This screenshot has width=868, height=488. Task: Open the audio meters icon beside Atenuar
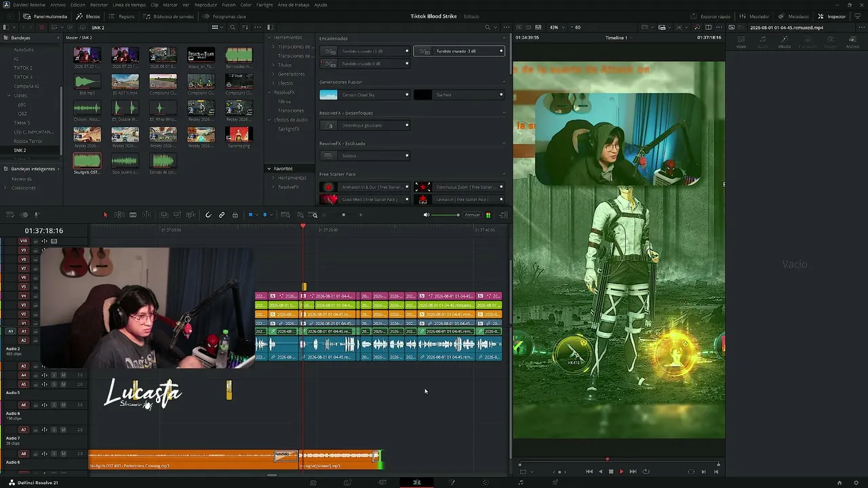click(x=488, y=215)
